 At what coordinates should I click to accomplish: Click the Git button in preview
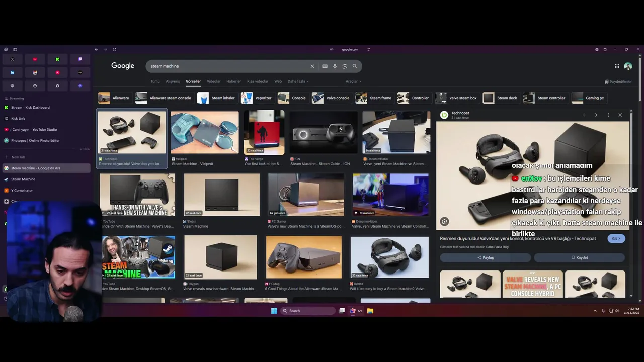[616, 238]
